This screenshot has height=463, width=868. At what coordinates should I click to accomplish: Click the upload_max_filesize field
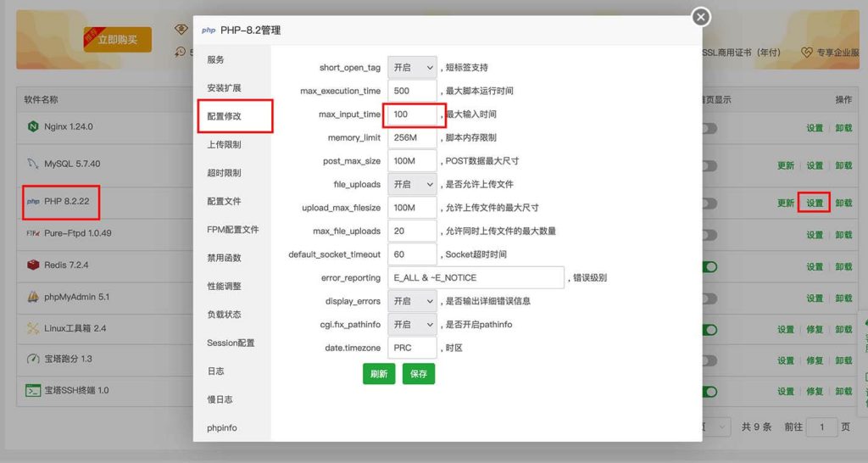coord(413,208)
